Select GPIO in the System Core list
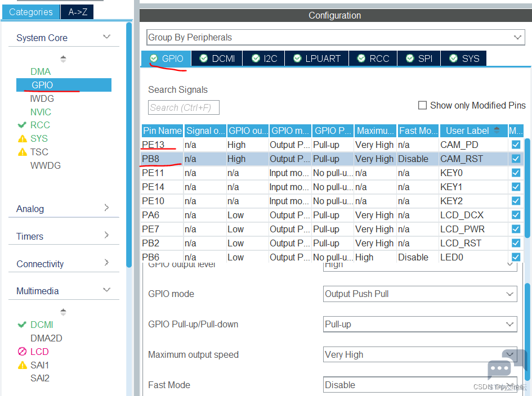Viewport: 532px width, 396px height. (x=64, y=85)
